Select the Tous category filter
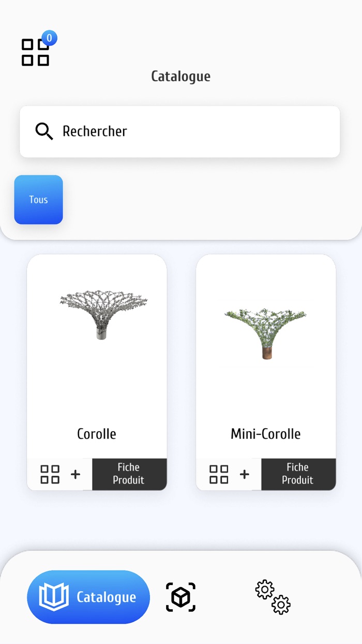 pyautogui.click(x=38, y=200)
